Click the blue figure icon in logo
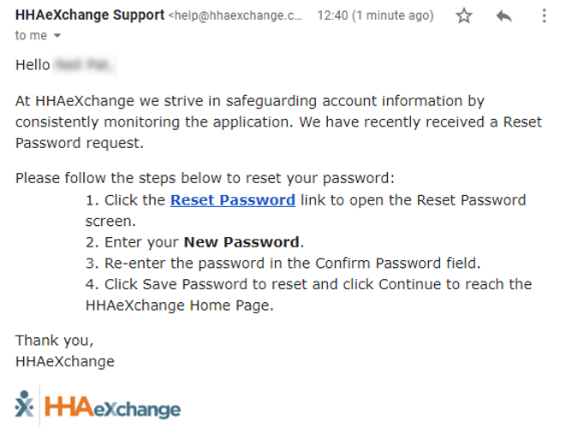Screen dimensions: 584x433 tap(25, 404)
